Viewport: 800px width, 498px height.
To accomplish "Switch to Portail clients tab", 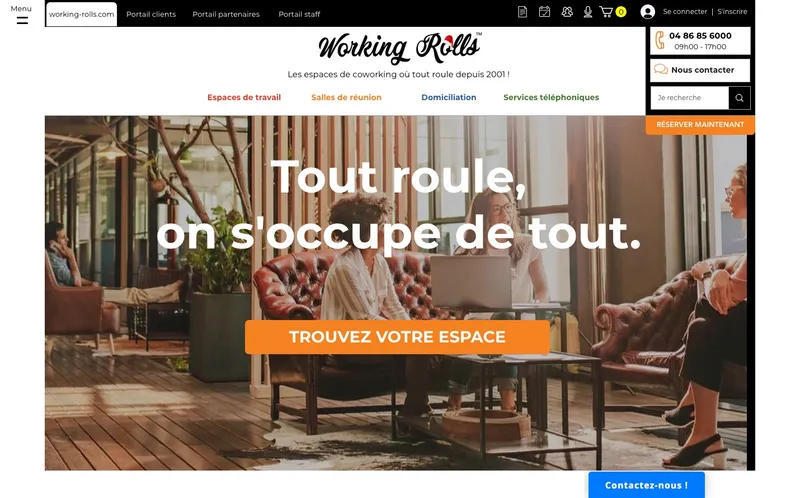I will pyautogui.click(x=151, y=14).
